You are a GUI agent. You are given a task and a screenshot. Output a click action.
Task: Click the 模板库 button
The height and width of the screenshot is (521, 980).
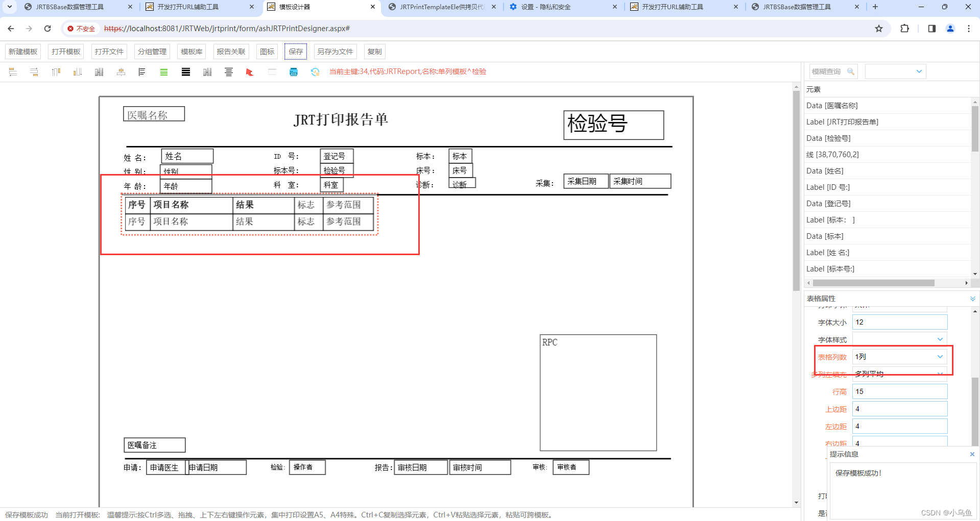[192, 52]
